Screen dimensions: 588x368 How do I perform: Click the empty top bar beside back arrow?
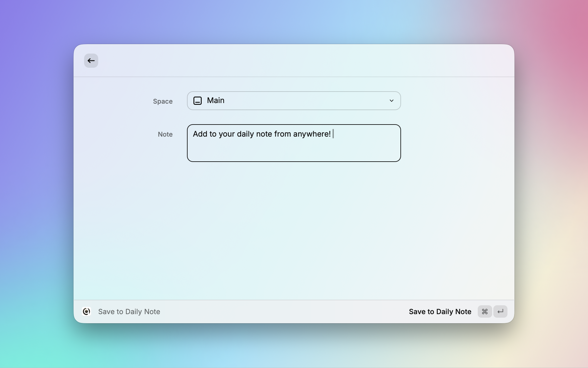pyautogui.click(x=294, y=61)
